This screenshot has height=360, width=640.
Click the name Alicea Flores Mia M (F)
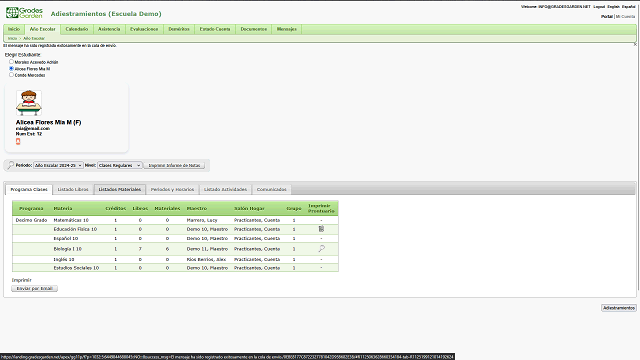pos(48,122)
